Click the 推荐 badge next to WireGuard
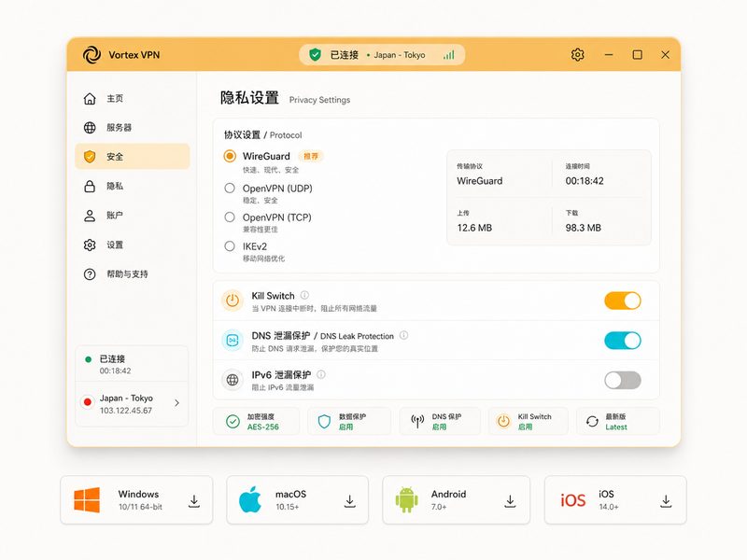 tap(311, 156)
